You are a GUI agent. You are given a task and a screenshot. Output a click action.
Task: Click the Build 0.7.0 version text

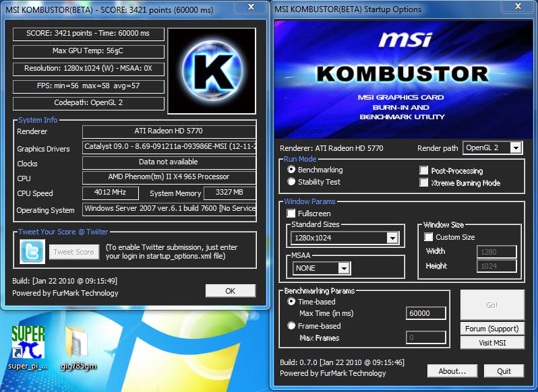342,362
